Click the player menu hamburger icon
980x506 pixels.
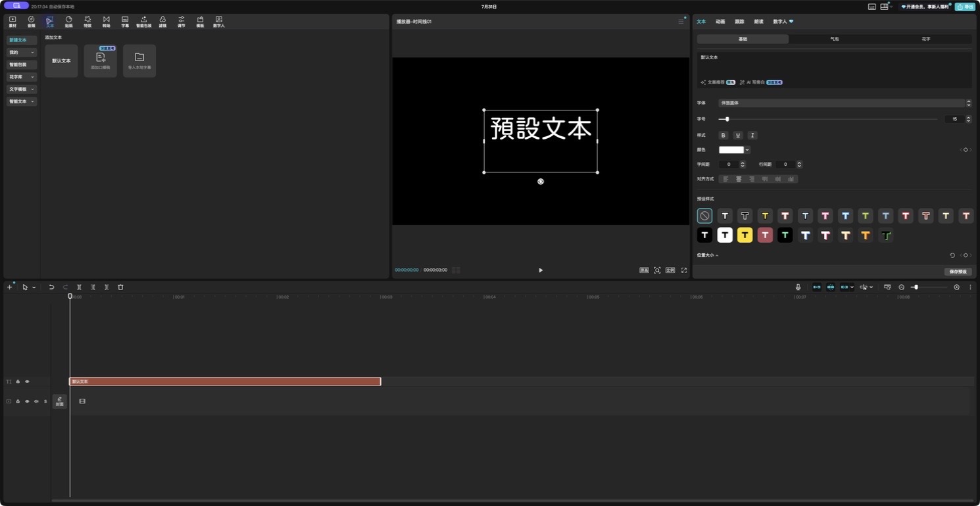681,22
